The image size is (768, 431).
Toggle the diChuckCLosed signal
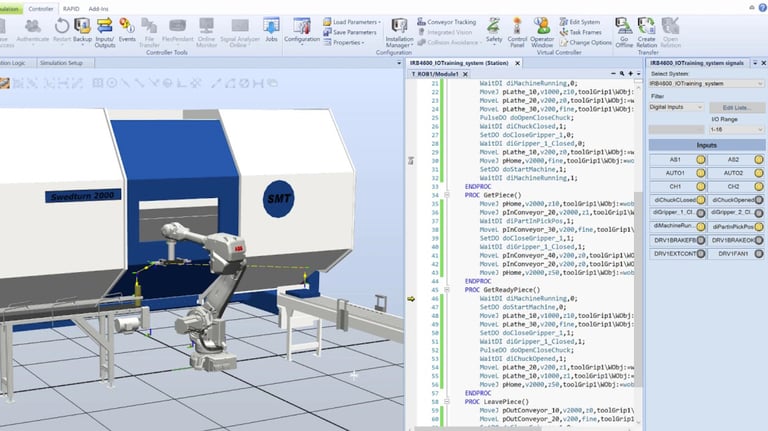(x=678, y=200)
